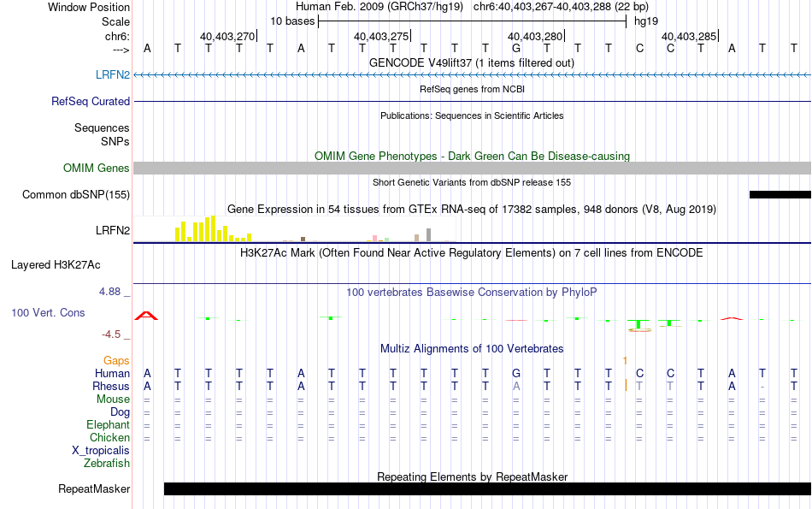Click the RepeatMasker track label
The image size is (812, 509).
tap(94, 488)
